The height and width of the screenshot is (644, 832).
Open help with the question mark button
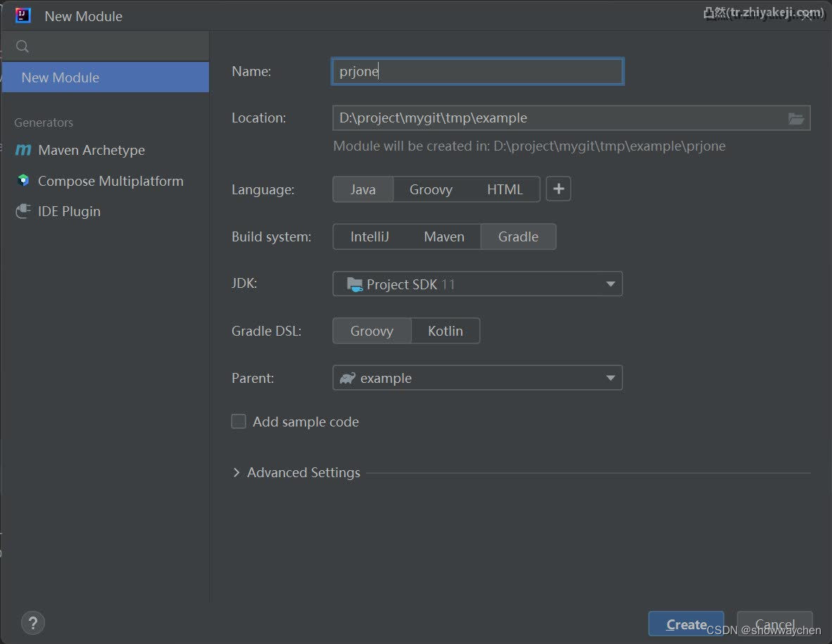[33, 623]
